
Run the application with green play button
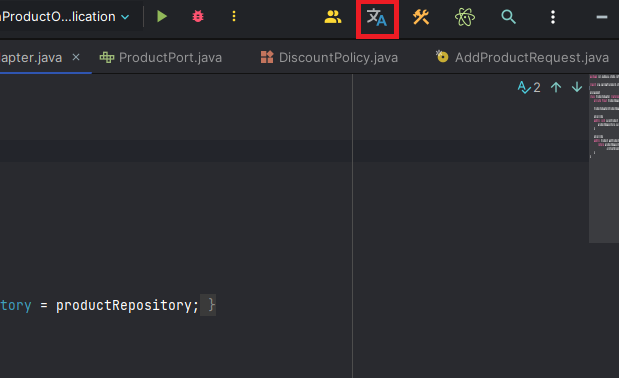(162, 17)
